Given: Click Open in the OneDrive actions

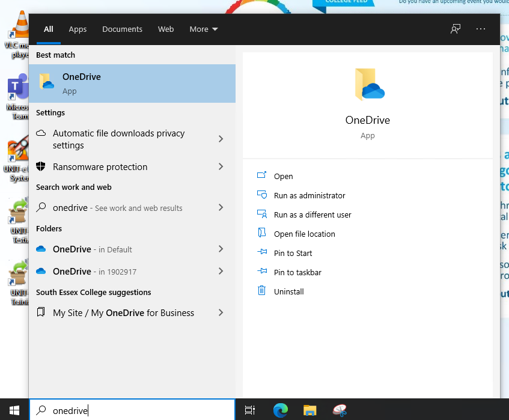Looking at the screenshot, I should click(283, 176).
